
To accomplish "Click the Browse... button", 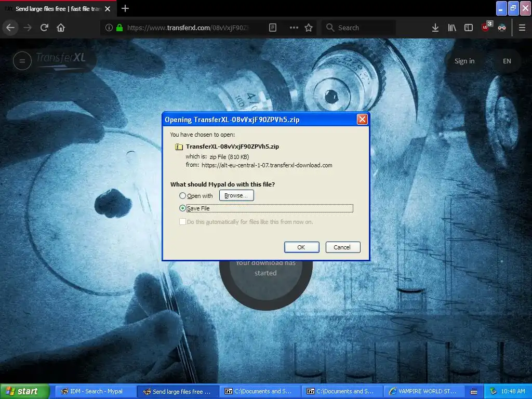I will (x=236, y=195).
